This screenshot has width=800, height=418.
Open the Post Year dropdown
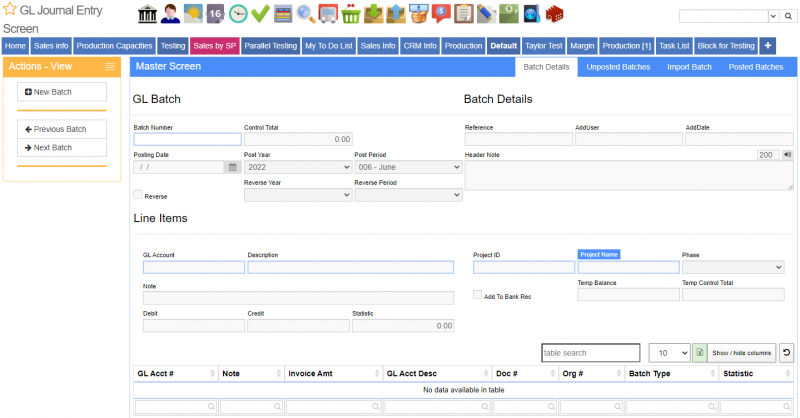[297, 167]
